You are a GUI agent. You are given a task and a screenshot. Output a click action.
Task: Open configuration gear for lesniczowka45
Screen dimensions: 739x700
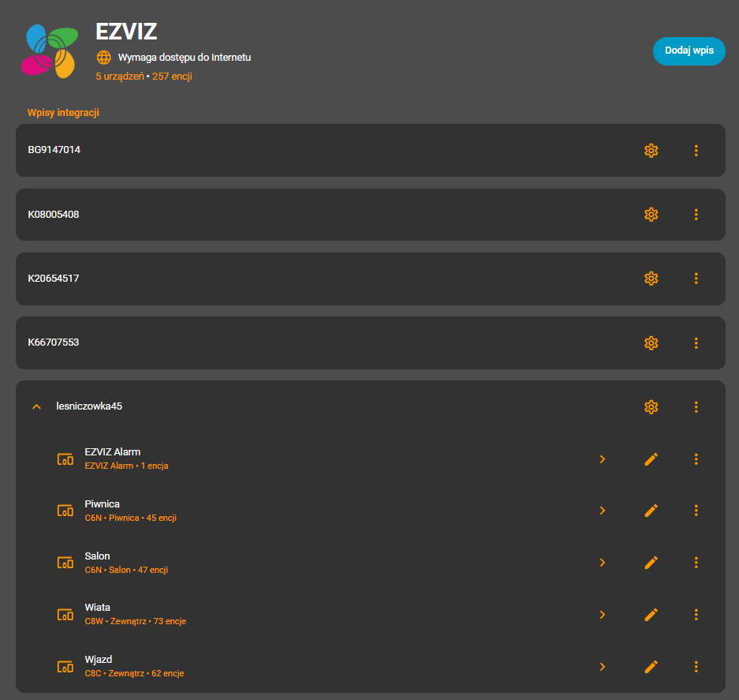point(651,406)
